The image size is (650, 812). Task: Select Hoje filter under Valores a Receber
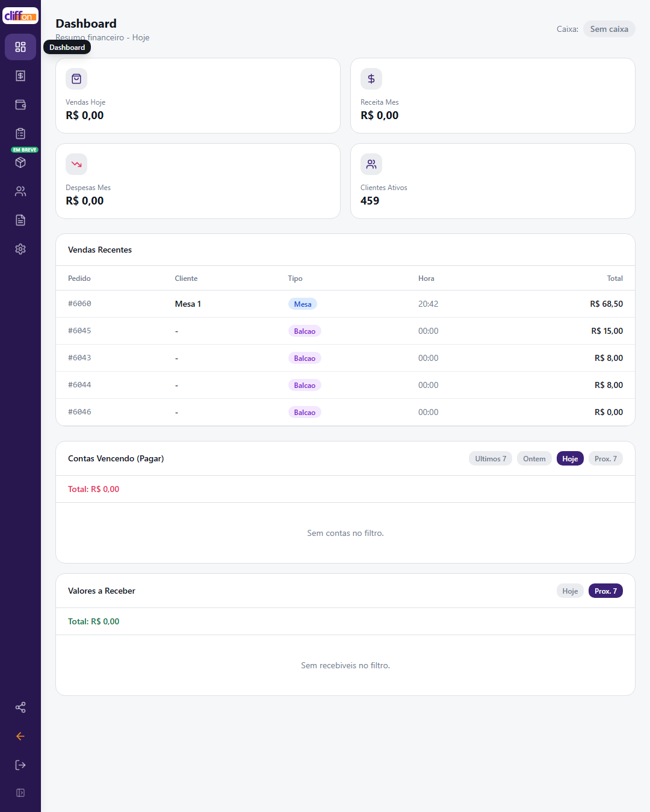(570, 591)
